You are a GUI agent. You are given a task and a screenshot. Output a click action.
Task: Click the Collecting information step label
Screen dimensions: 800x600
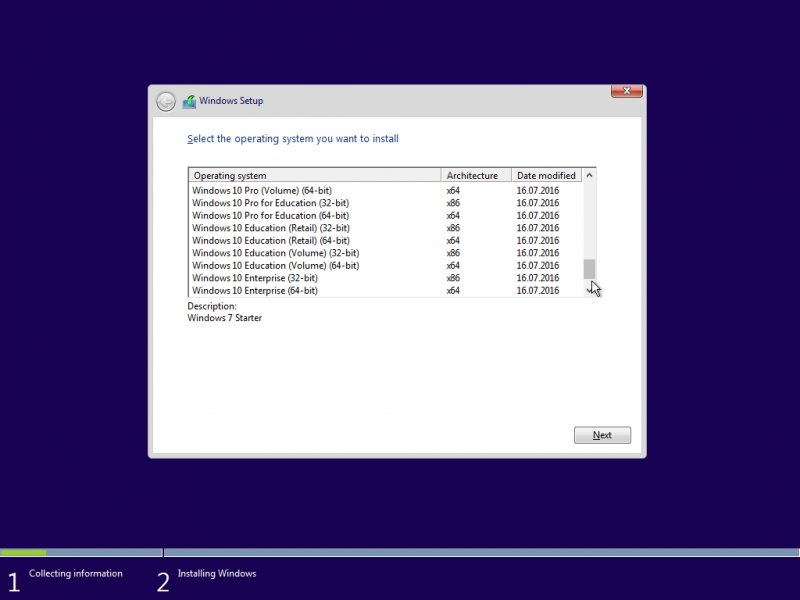pyautogui.click(x=76, y=573)
